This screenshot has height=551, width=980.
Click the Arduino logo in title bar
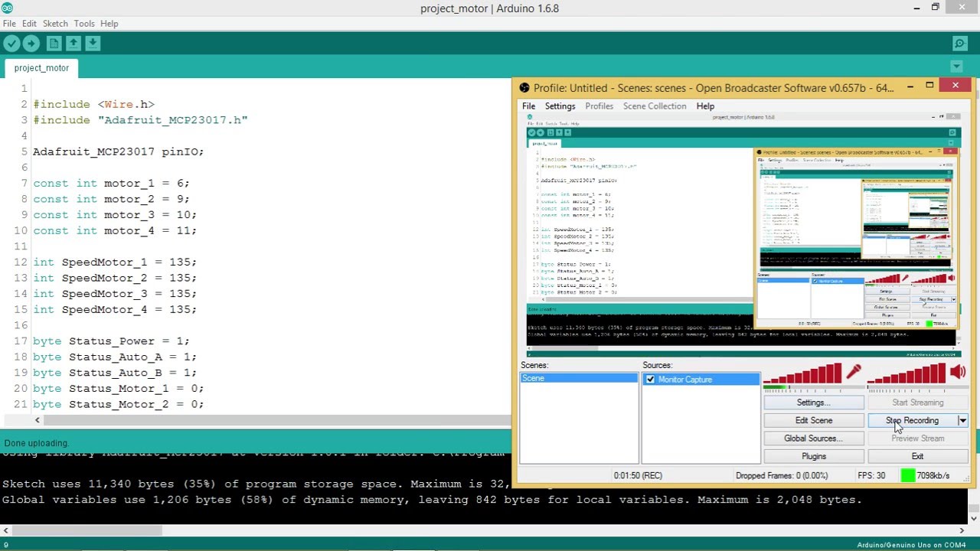(x=8, y=8)
